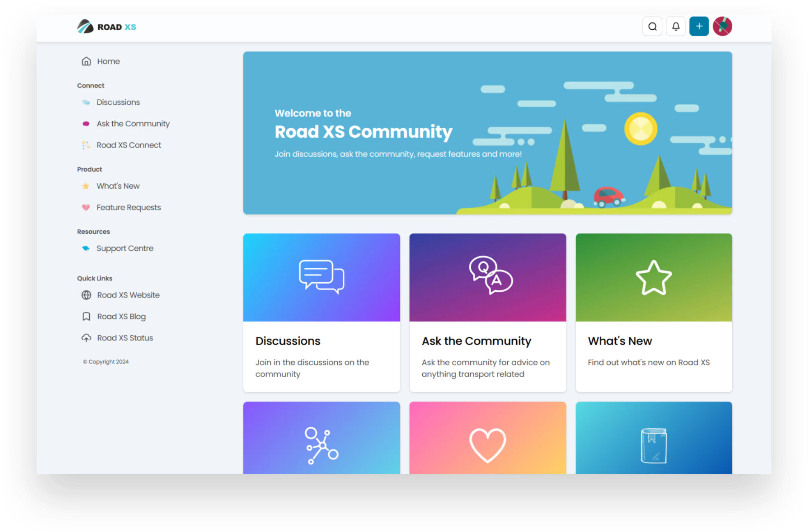Select Feature Requests in the sidebar

pyautogui.click(x=128, y=207)
